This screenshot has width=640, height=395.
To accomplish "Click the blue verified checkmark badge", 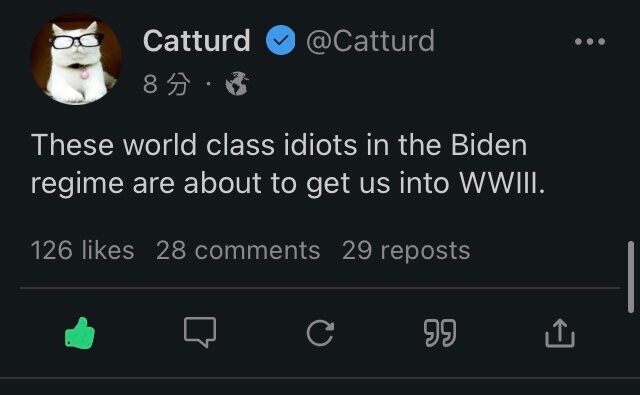I will [x=281, y=40].
